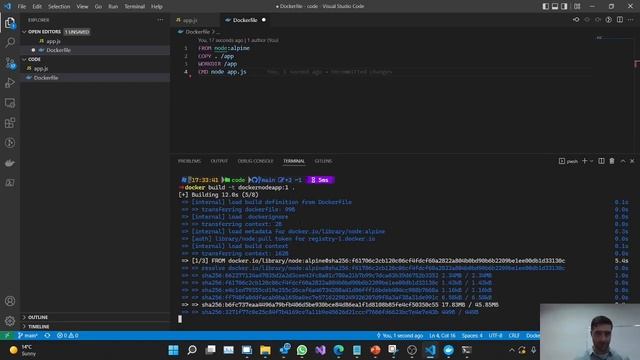This screenshot has height=360, width=640.
Task: Open the Run and Debug view
Action: (10, 82)
